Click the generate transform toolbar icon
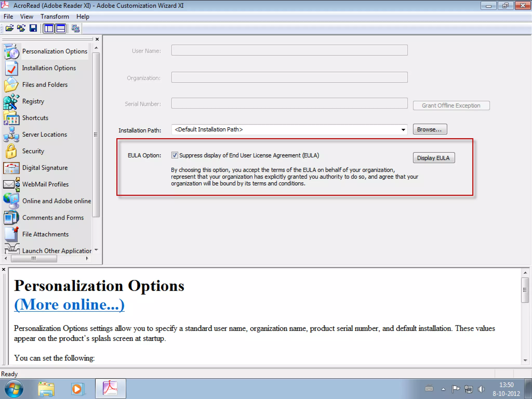Image resolution: width=532 pixels, height=399 pixels. click(x=75, y=28)
